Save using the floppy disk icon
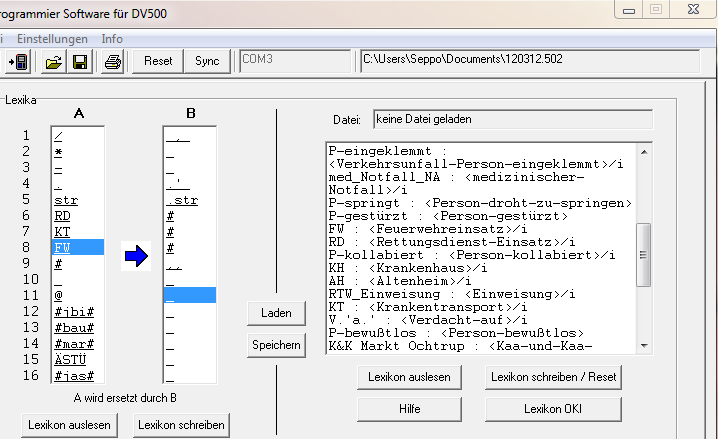 point(79,61)
